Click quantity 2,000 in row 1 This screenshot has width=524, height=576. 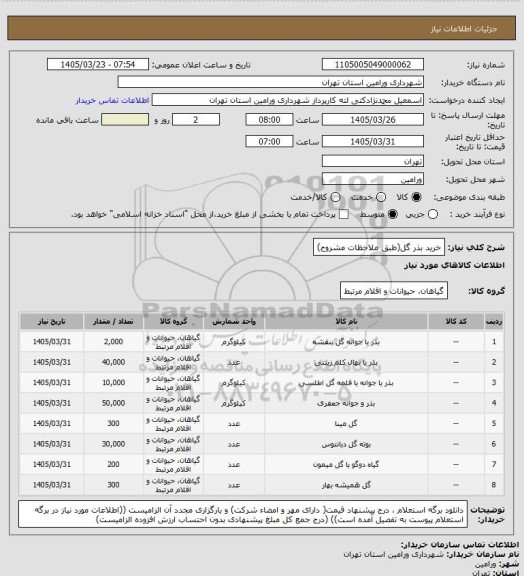pyautogui.click(x=113, y=342)
